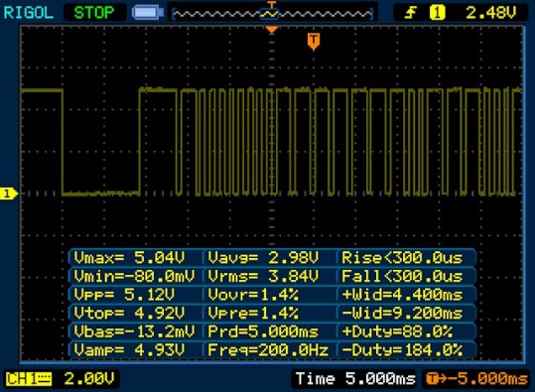Select the Freq=200.0Hz measurement
This screenshot has width=535, height=392.
coord(268,349)
